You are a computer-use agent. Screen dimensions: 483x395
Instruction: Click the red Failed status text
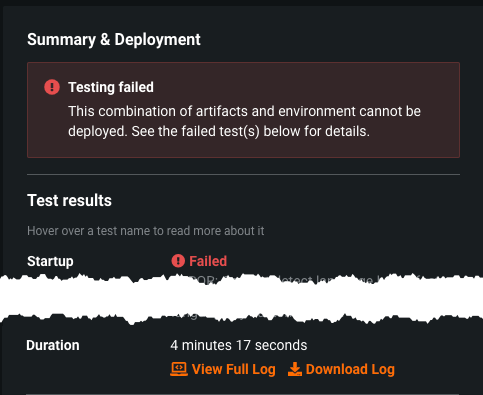tap(208, 261)
